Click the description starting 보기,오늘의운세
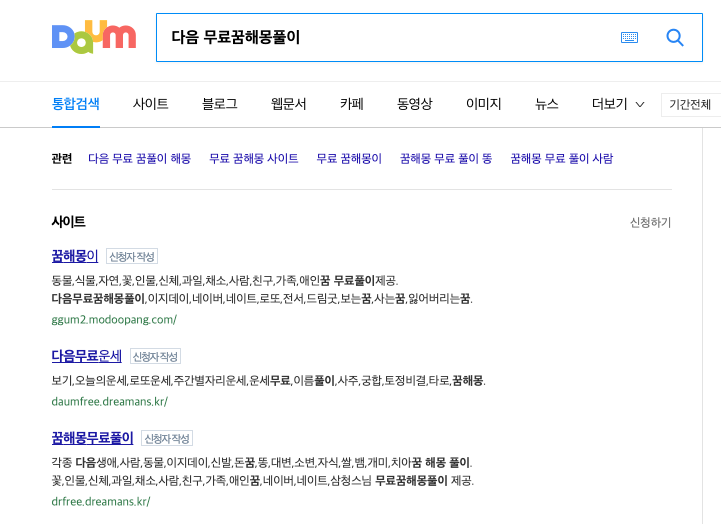721x524 pixels. click(269, 381)
